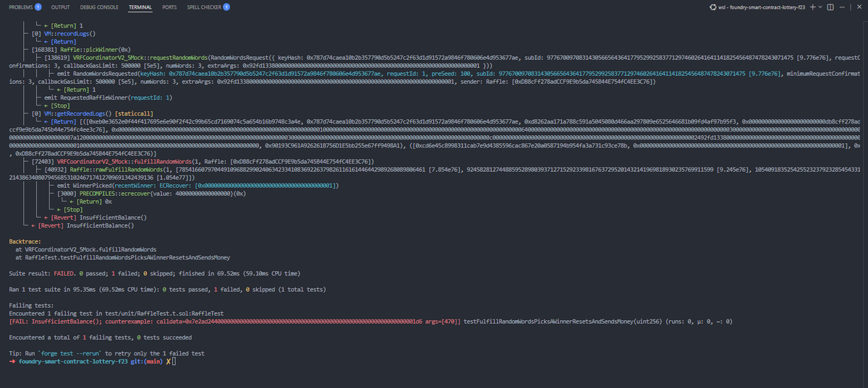Click the wsl terminal profile icon
The height and width of the screenshot is (388, 868).
(x=712, y=7)
